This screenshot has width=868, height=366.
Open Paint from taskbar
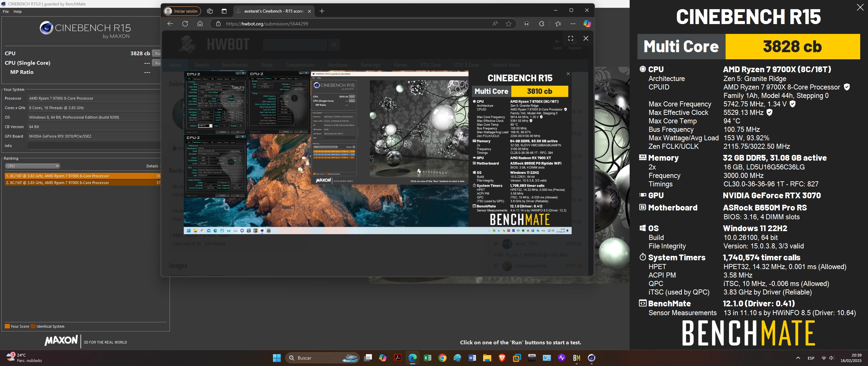click(x=457, y=358)
